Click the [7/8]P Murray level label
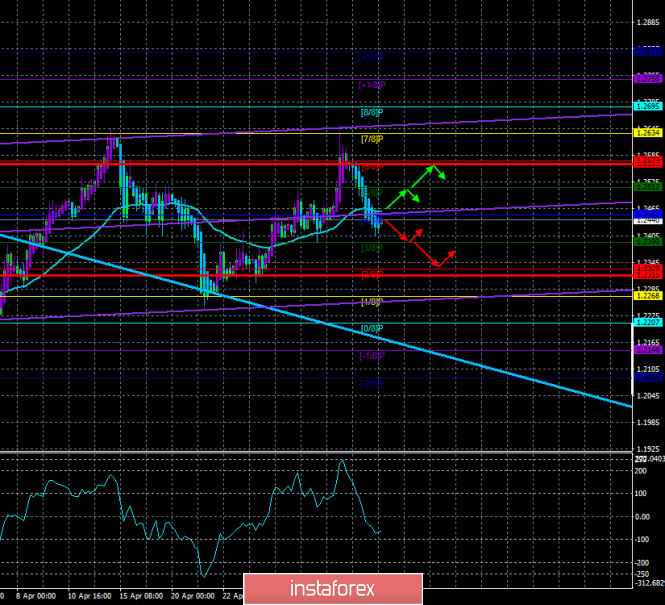 point(372,139)
